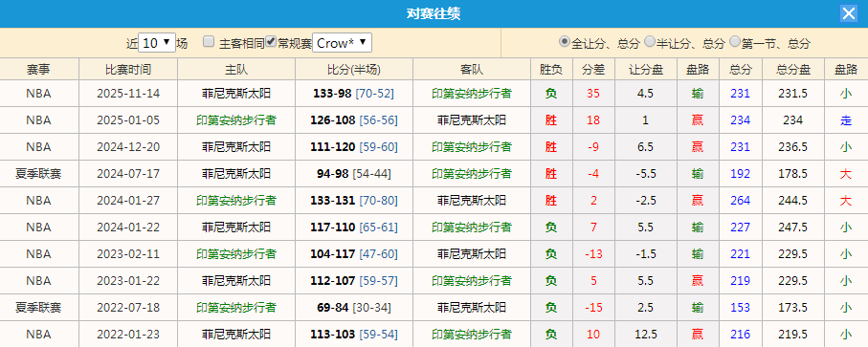
Task: Click 印第安纳步行者 home team in 2025-01-05 row
Action: (236, 120)
